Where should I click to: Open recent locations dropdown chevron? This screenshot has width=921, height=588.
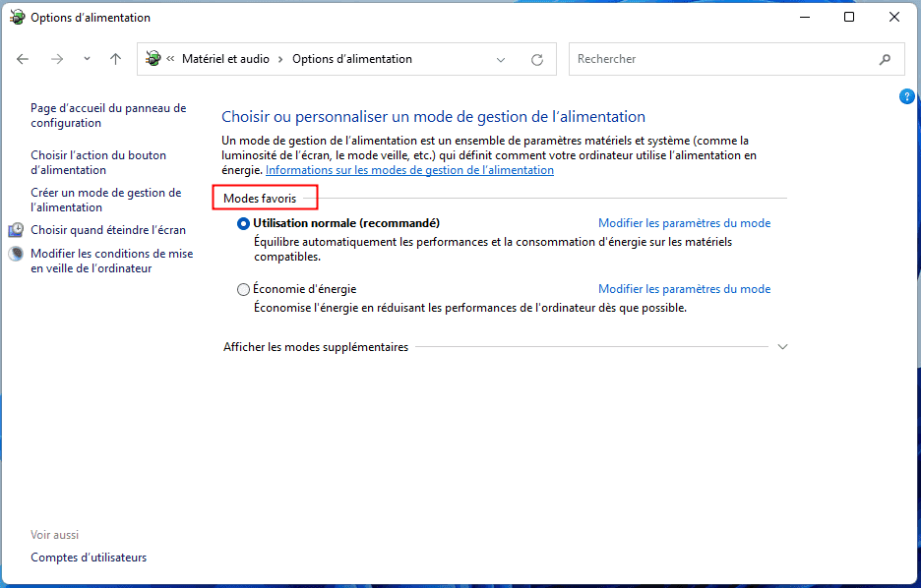coord(87,59)
